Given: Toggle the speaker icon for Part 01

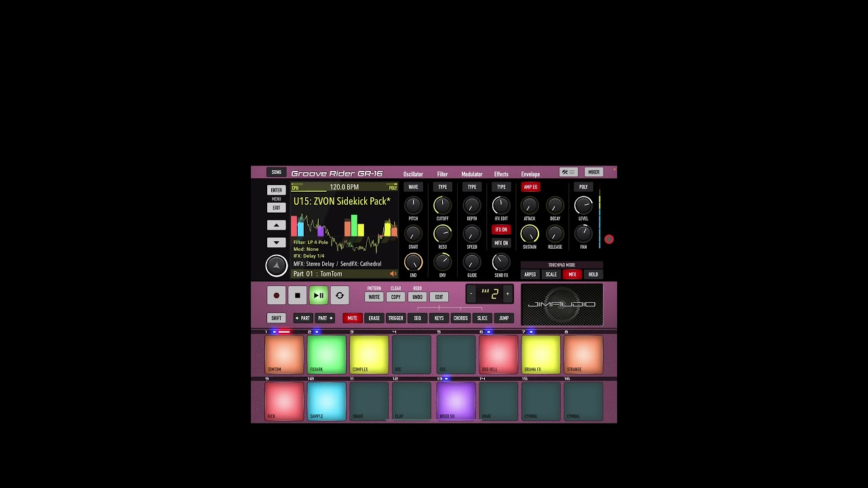Looking at the screenshot, I should tap(393, 274).
